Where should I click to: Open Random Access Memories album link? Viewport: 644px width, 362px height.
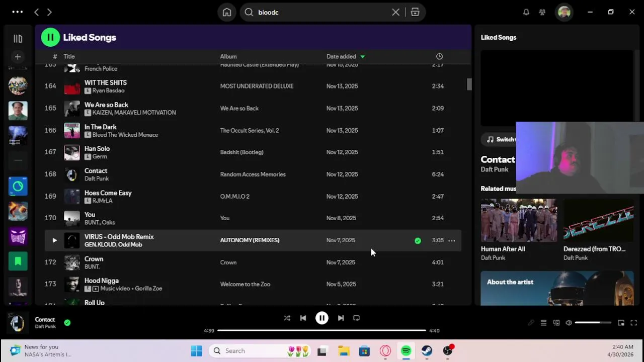253,174
